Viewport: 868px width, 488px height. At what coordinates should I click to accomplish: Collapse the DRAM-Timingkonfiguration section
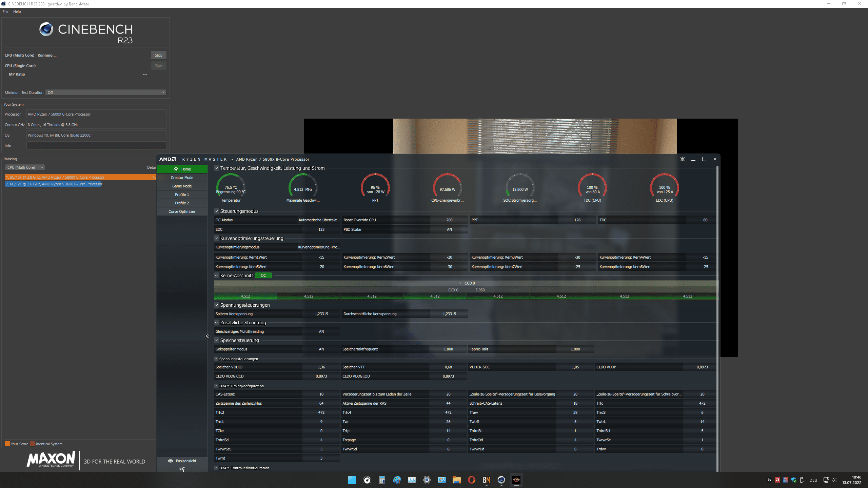coord(216,386)
